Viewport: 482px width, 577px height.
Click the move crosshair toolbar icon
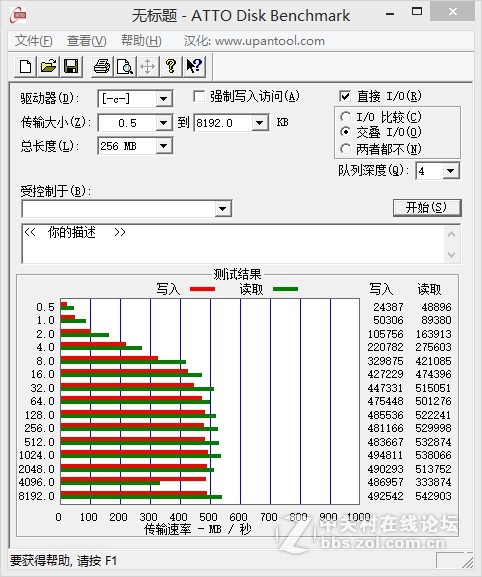click(148, 66)
